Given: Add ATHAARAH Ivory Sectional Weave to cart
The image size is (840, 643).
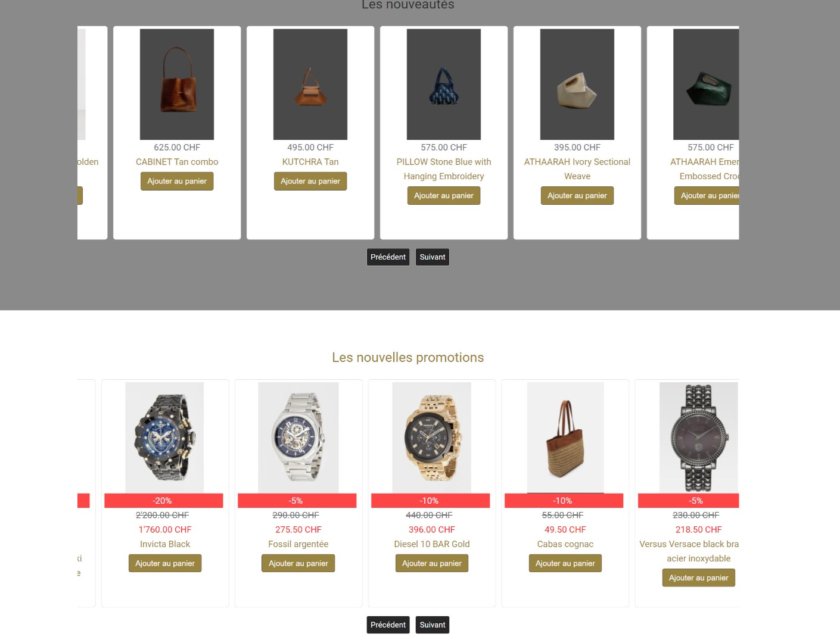Looking at the screenshot, I should click(x=577, y=195).
